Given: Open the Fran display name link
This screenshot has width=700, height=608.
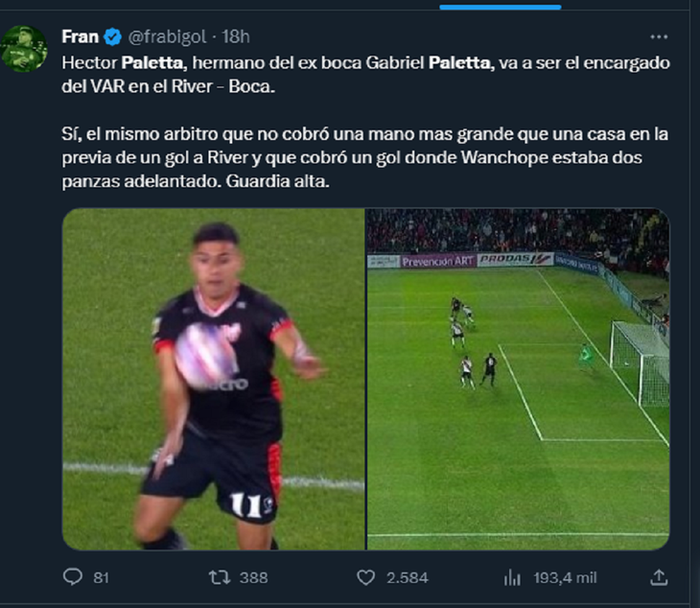Looking at the screenshot, I should tap(80, 36).
